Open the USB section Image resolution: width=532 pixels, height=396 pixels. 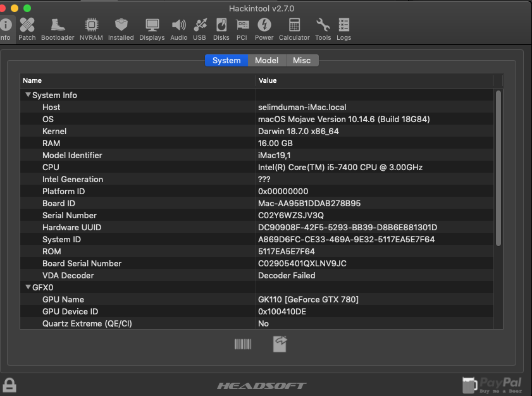200,29
